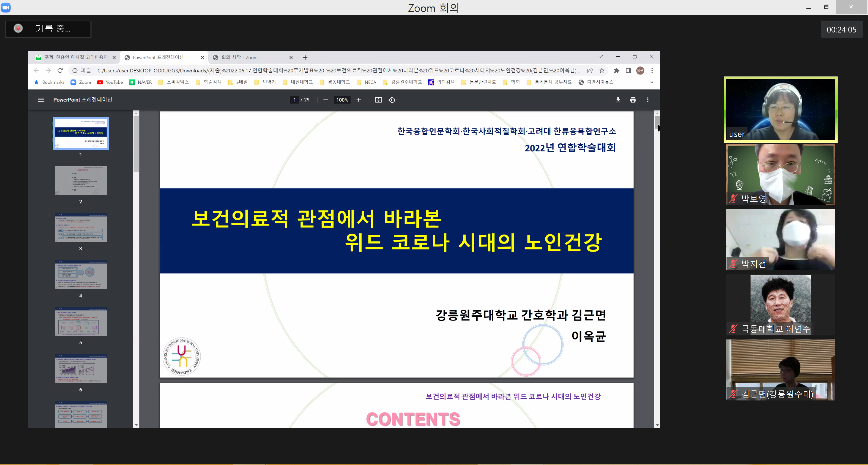Switch to 회의 시작 - Zoom tab

click(253, 57)
